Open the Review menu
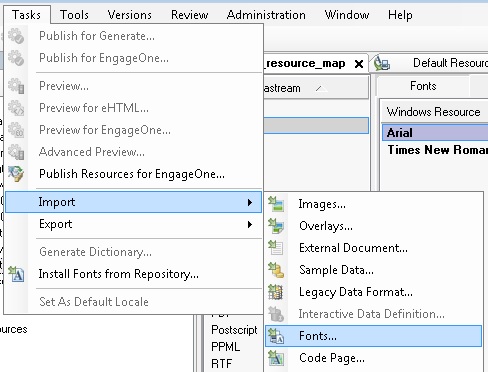Image resolution: width=488 pixels, height=372 pixels. click(x=190, y=15)
